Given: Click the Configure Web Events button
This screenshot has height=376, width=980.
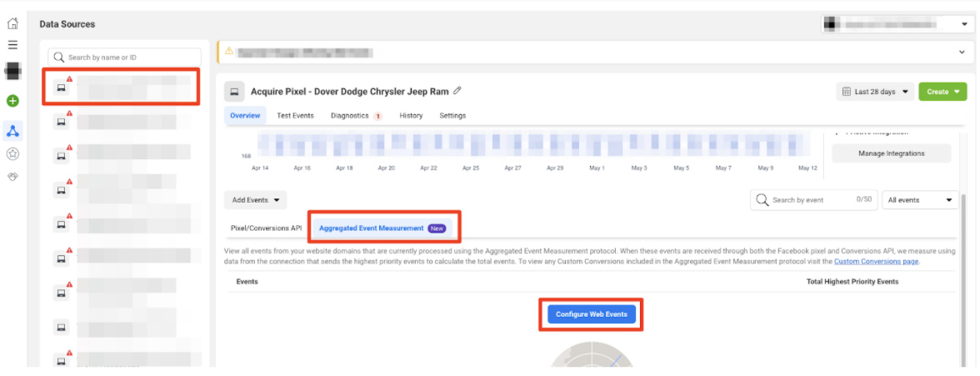Looking at the screenshot, I should [x=592, y=314].
